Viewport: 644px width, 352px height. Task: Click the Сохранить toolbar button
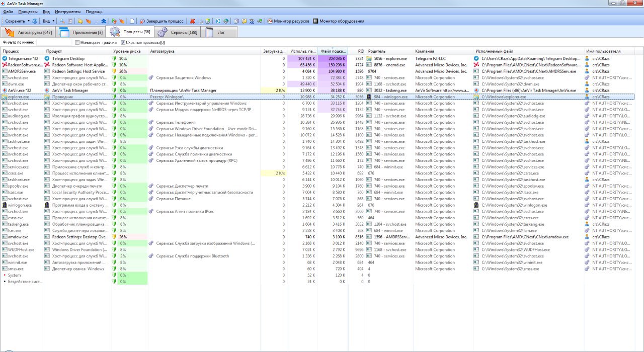(x=15, y=21)
